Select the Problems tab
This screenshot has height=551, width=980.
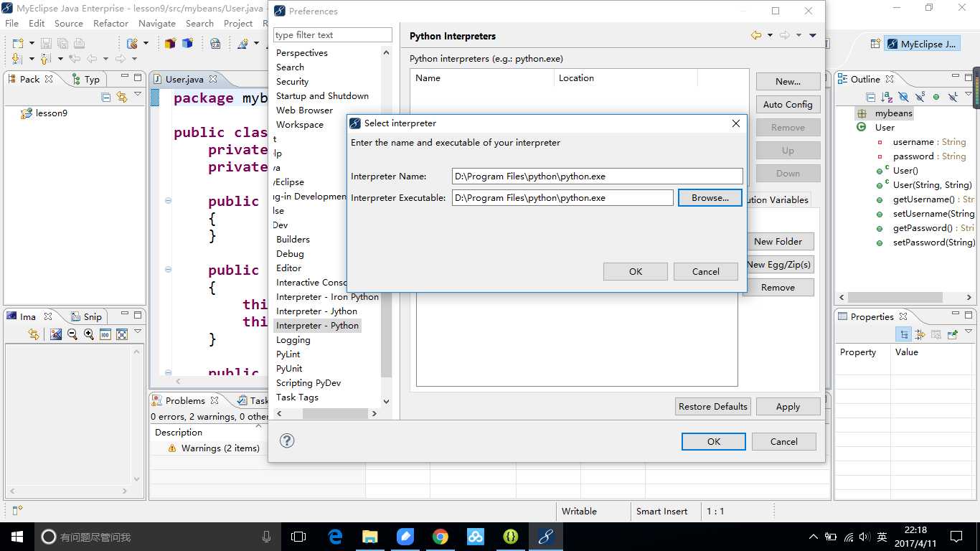184,400
